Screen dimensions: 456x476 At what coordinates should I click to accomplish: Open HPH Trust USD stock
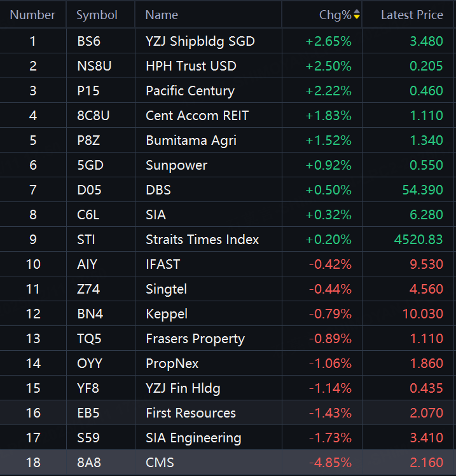click(191, 66)
